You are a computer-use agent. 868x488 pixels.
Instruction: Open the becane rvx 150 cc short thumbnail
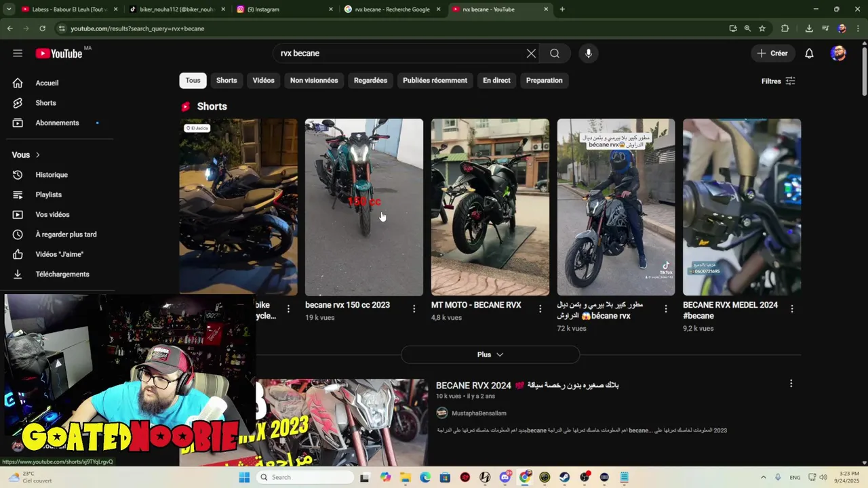(364, 207)
